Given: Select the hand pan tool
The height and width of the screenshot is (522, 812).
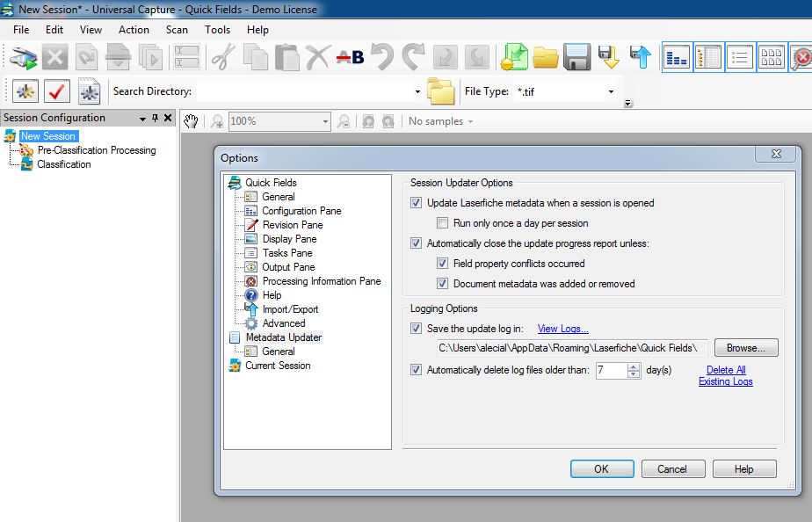Looking at the screenshot, I should (x=191, y=121).
